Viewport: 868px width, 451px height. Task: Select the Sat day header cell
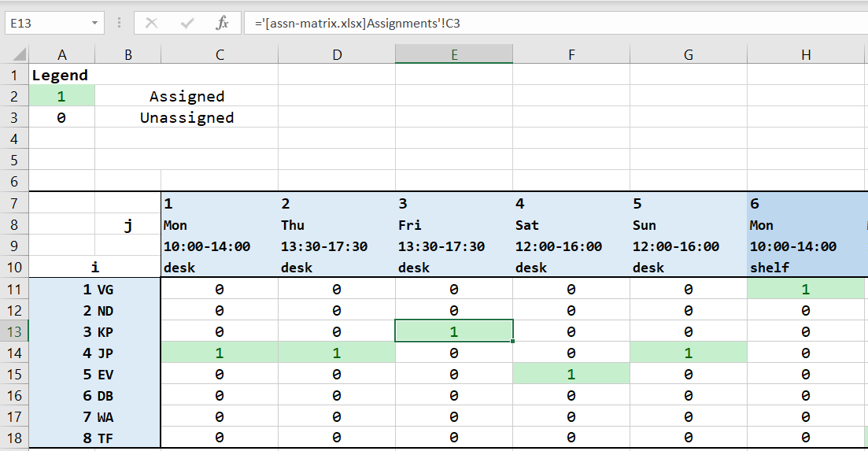coord(571,225)
